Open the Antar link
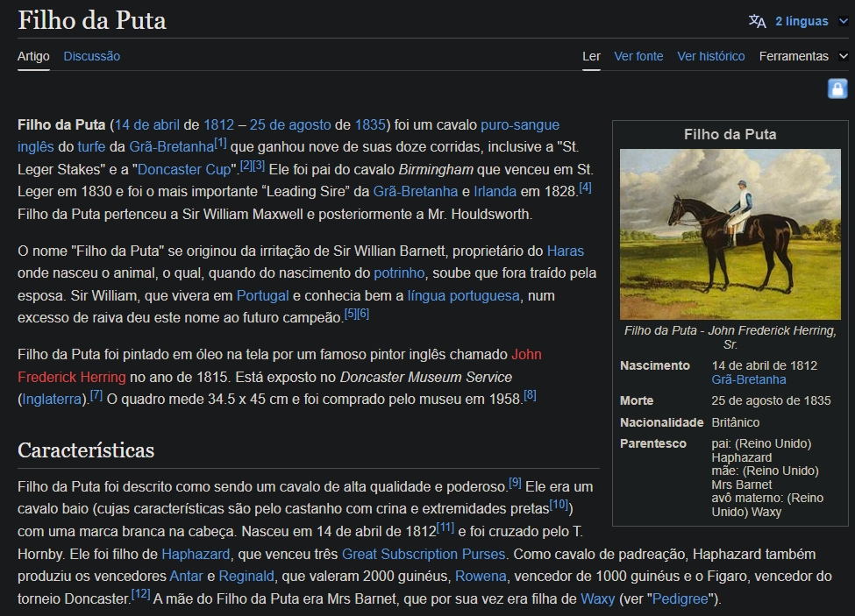The height and width of the screenshot is (616, 855). (186, 577)
